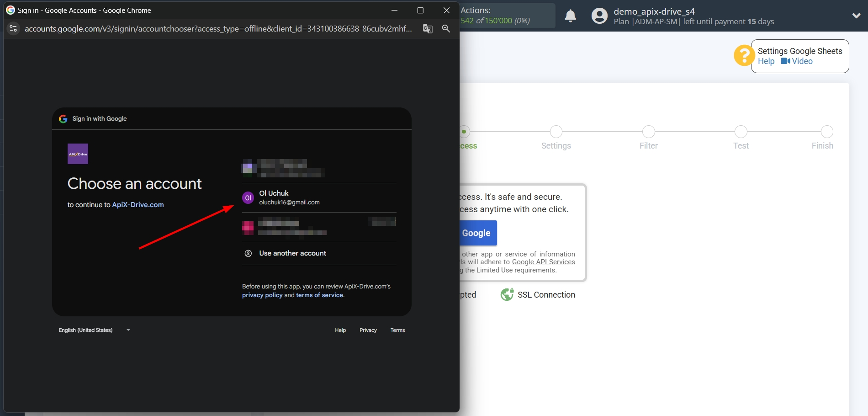
Task: Click the SSL Connection globe icon
Action: [507, 294]
